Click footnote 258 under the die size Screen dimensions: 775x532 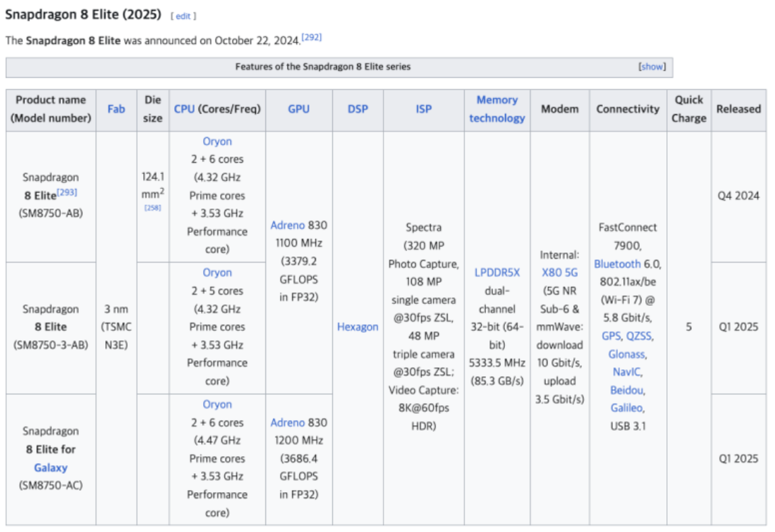click(x=153, y=208)
